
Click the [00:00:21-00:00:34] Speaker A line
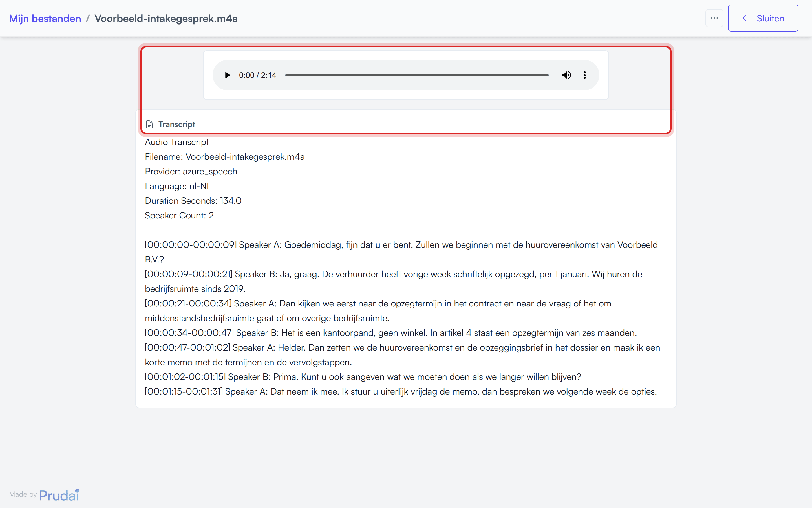pyautogui.click(x=378, y=311)
